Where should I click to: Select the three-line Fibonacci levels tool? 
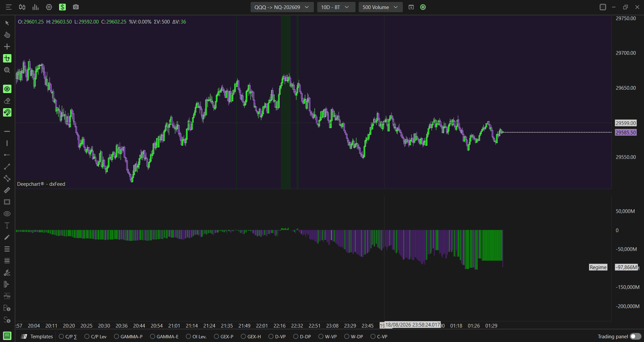tap(7, 249)
